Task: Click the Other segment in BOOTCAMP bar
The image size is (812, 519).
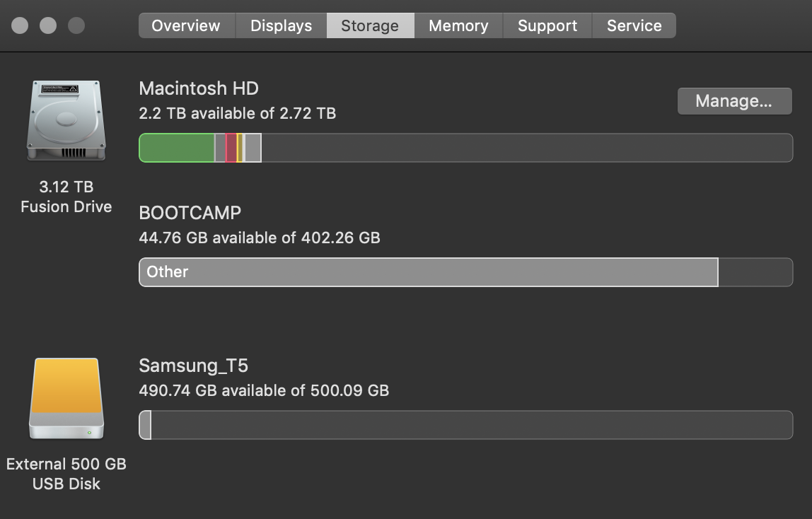Action: pos(428,272)
